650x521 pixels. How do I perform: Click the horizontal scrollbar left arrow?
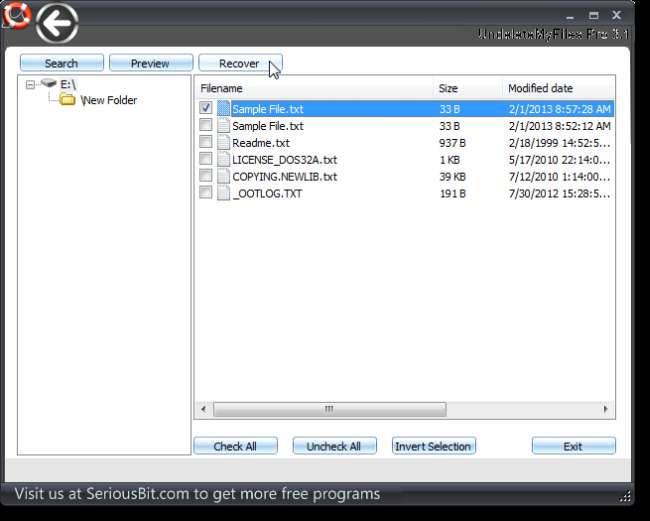click(x=204, y=409)
